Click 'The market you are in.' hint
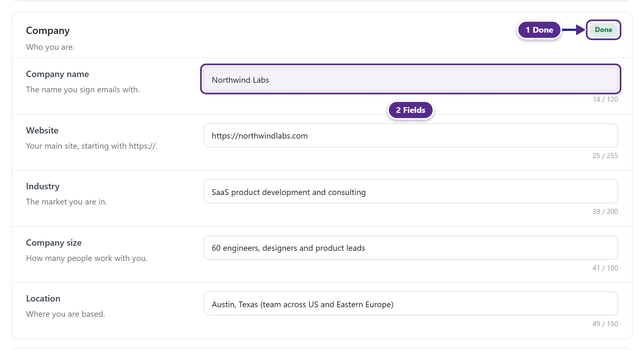The width and height of the screenshot is (644, 350). pos(67,202)
